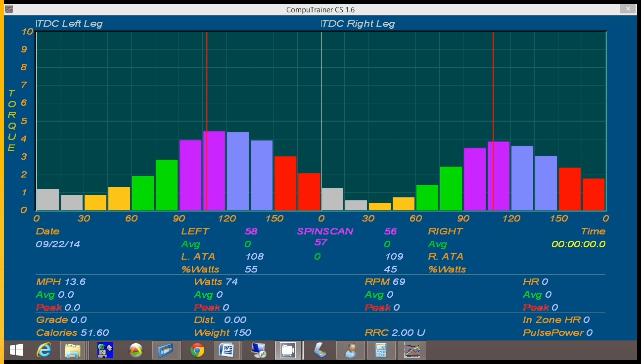Click the date value 09/22/14
Image resolution: width=641 pixels, height=364 pixels.
(x=58, y=244)
